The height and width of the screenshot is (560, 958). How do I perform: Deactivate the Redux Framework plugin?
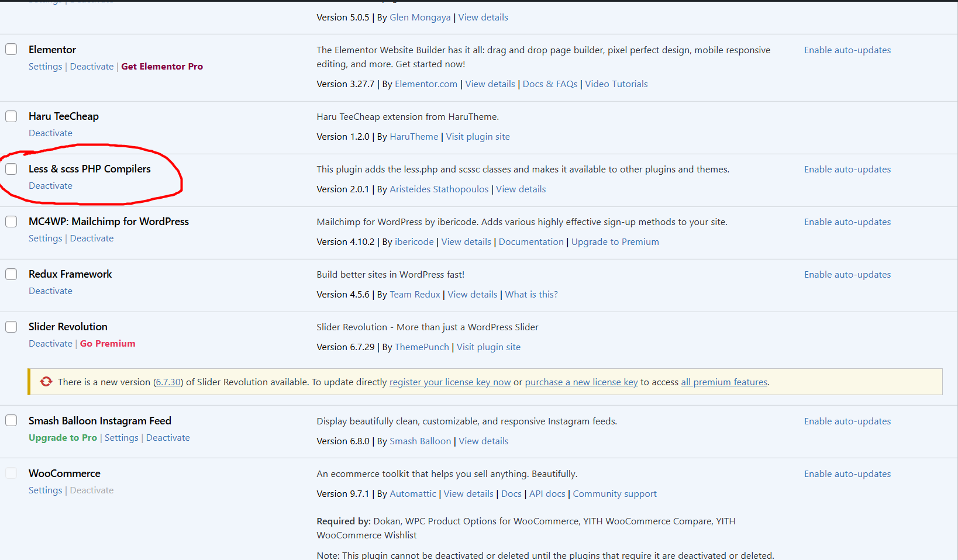pos(50,291)
